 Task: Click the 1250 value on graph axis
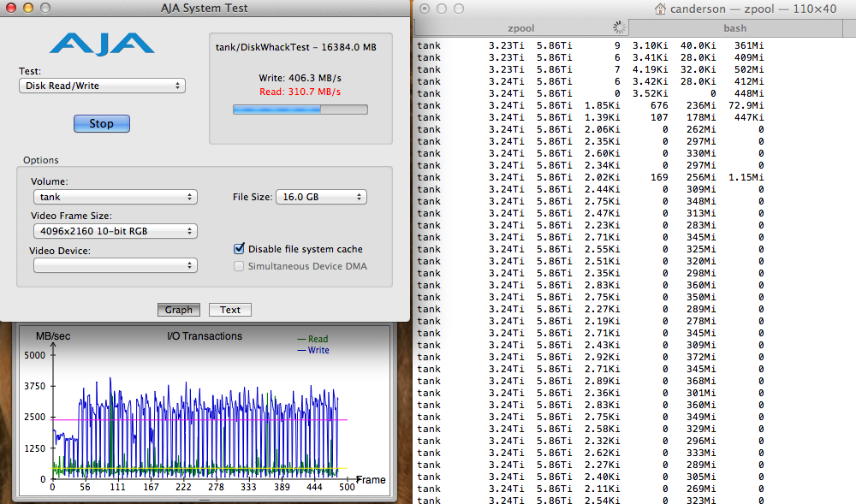pos(35,448)
